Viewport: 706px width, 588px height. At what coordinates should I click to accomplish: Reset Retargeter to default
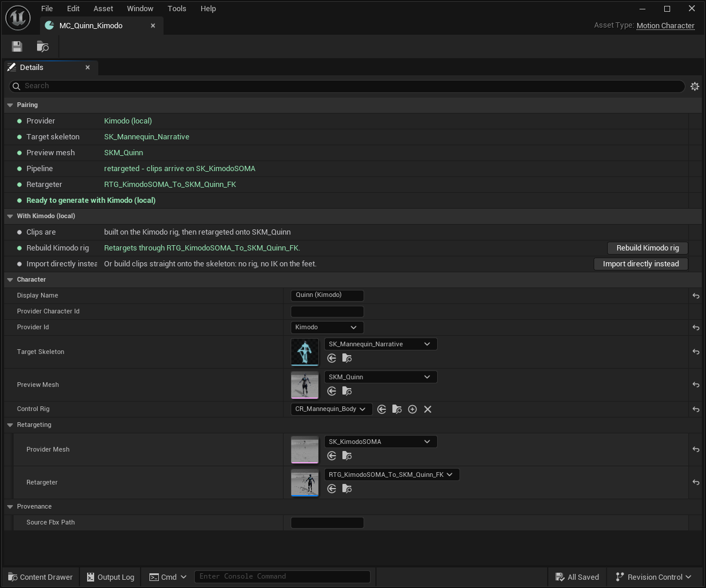(696, 482)
